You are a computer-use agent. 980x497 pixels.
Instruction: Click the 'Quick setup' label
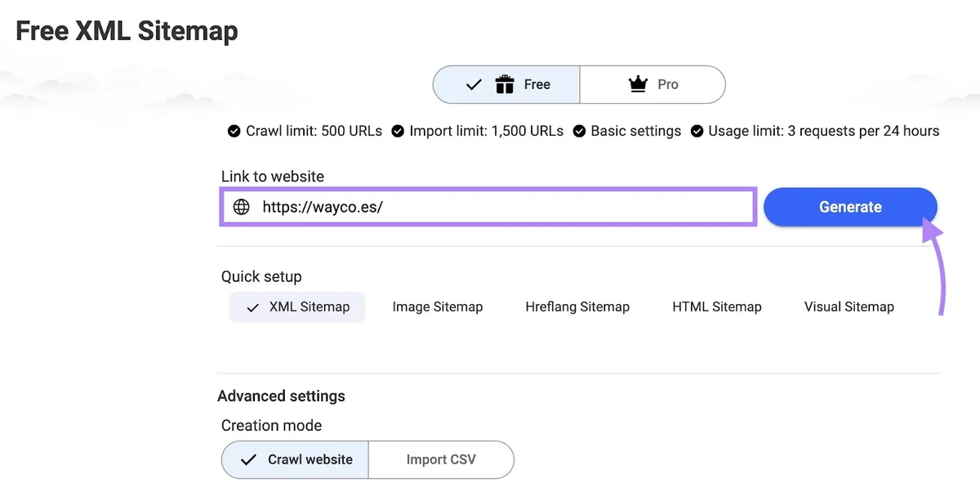pyautogui.click(x=261, y=276)
